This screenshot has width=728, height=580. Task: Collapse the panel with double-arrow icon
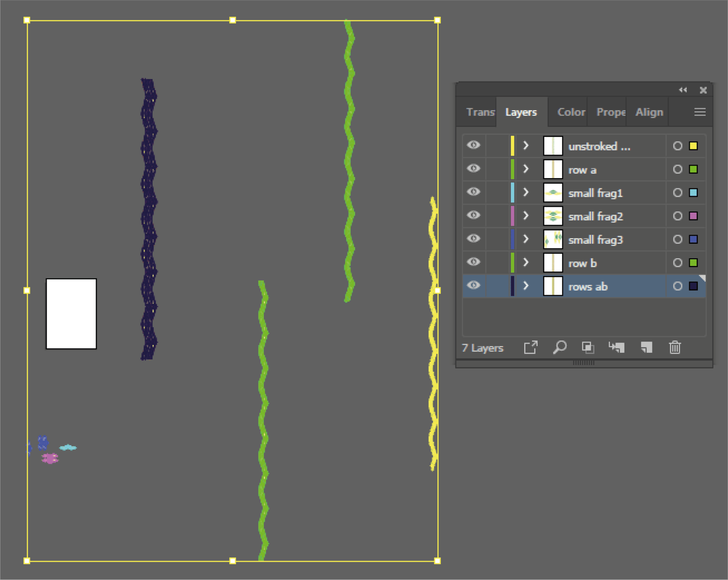coord(683,90)
